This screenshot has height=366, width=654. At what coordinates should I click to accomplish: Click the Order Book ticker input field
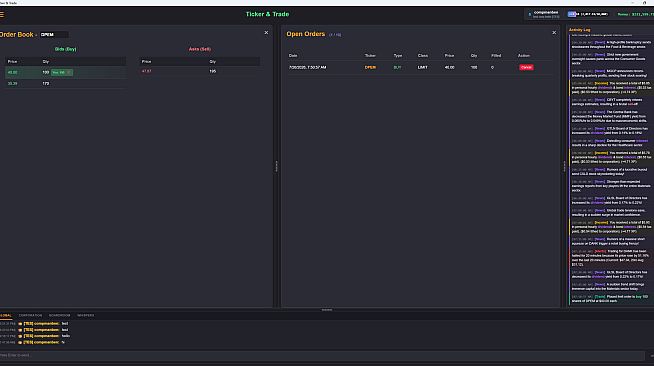[x=54, y=35]
